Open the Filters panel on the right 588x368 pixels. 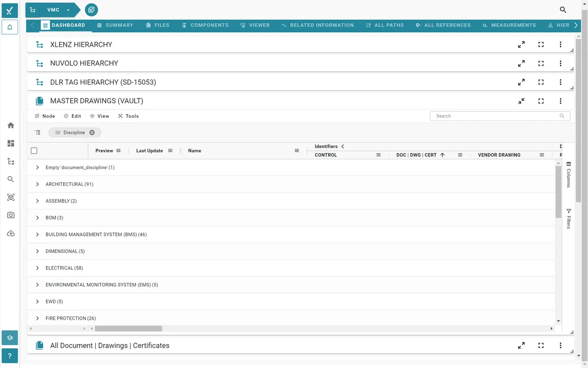tap(569, 219)
